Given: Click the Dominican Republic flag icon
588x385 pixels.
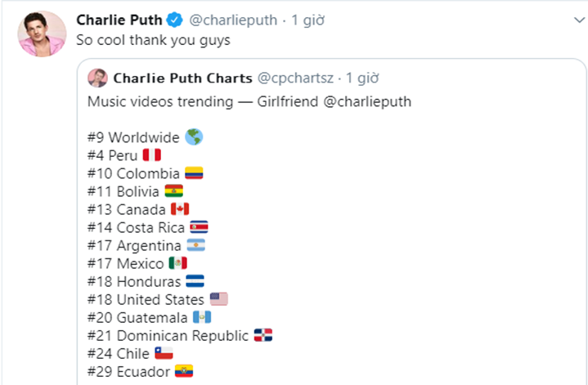Looking at the screenshot, I should coord(263,335).
